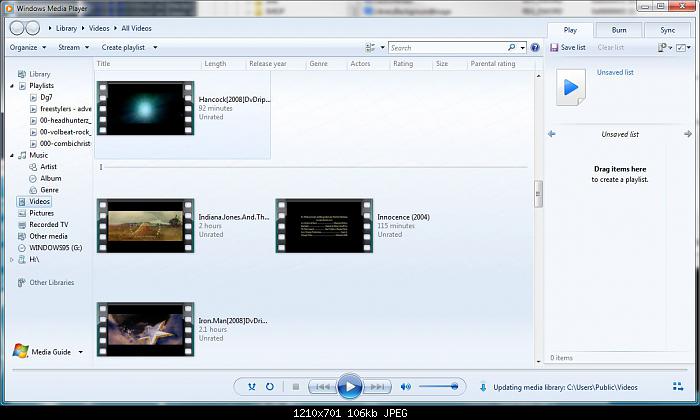The image size is (700, 420).
Task: Open the Create playlist dropdown arrow
Action: pos(155,47)
